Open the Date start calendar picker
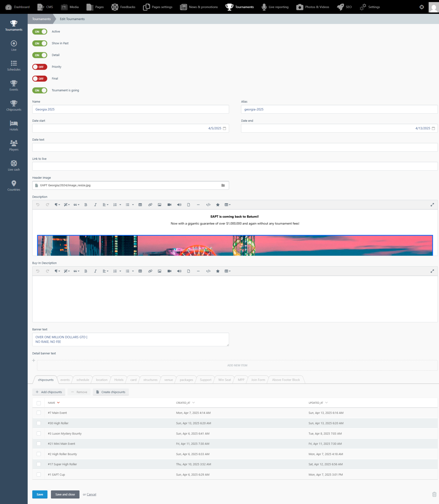The height and width of the screenshot is (504, 439). [225, 128]
